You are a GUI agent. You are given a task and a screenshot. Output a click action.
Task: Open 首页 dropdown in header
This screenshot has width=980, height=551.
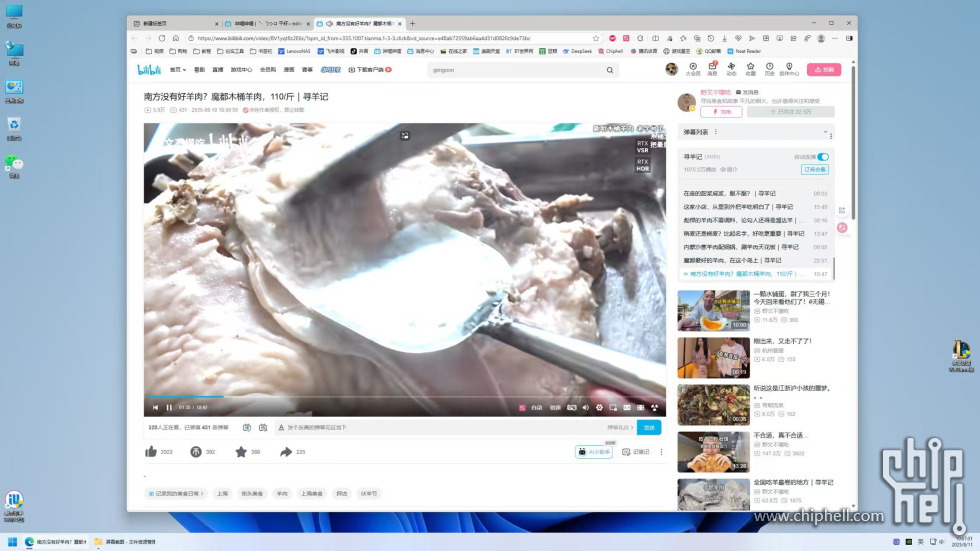[x=178, y=70]
